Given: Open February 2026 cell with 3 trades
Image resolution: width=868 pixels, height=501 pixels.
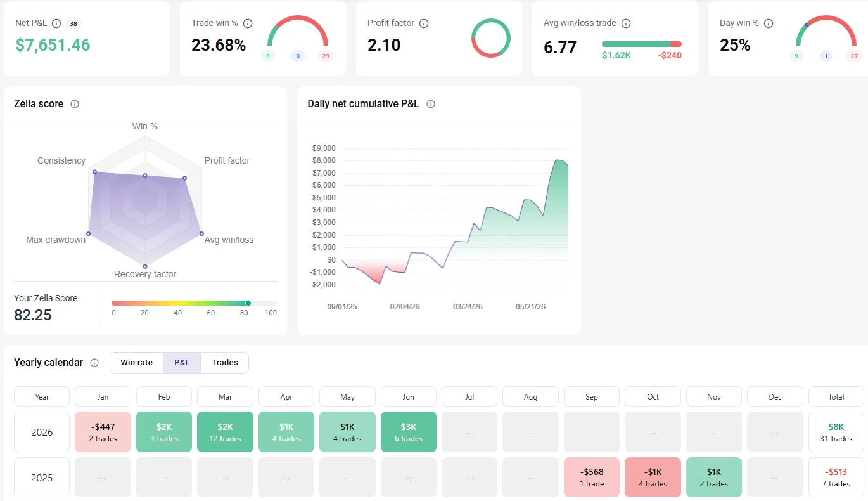Looking at the screenshot, I should pyautogui.click(x=164, y=432).
